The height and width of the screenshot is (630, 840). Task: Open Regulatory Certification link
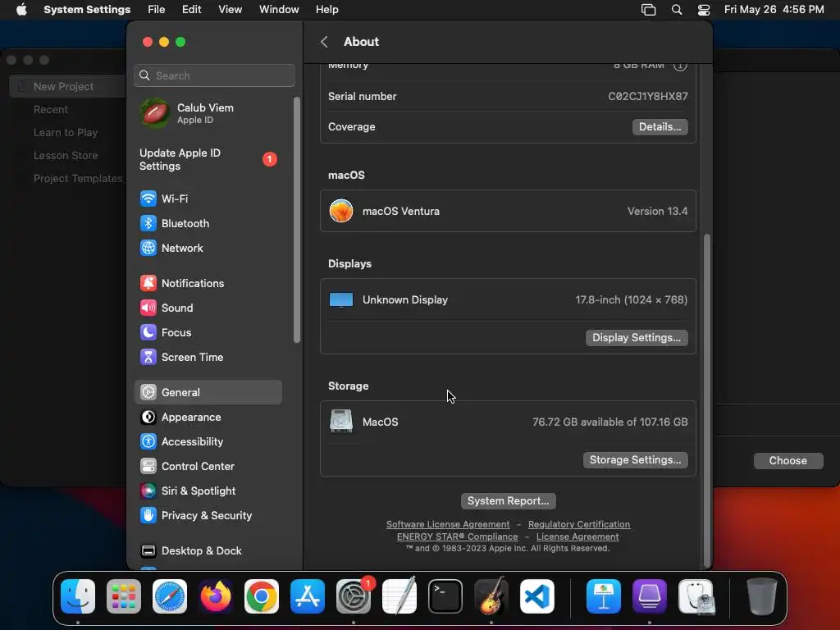pyautogui.click(x=579, y=524)
